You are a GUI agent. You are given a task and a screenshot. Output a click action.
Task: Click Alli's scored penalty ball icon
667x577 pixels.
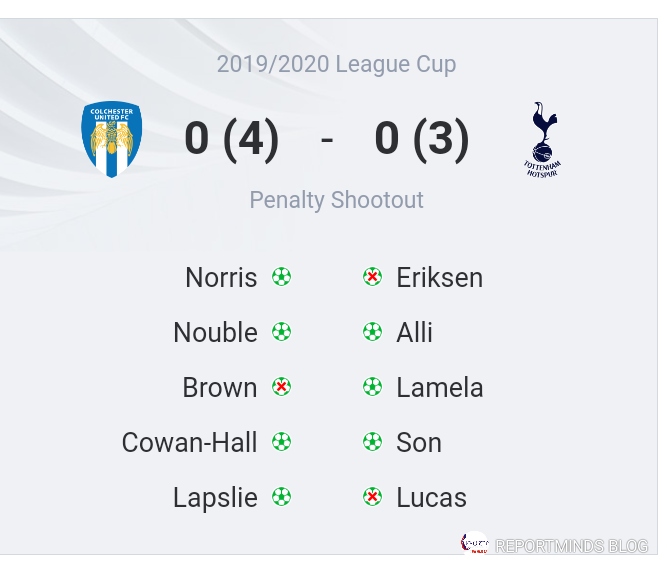(372, 332)
